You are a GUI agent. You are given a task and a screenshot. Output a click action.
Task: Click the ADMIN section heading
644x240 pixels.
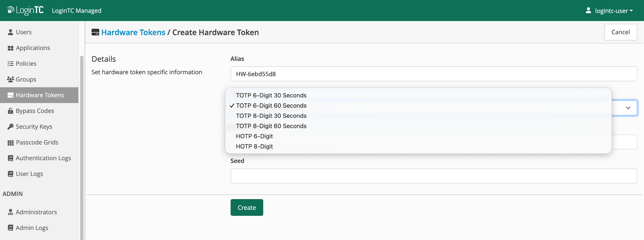pyautogui.click(x=13, y=194)
